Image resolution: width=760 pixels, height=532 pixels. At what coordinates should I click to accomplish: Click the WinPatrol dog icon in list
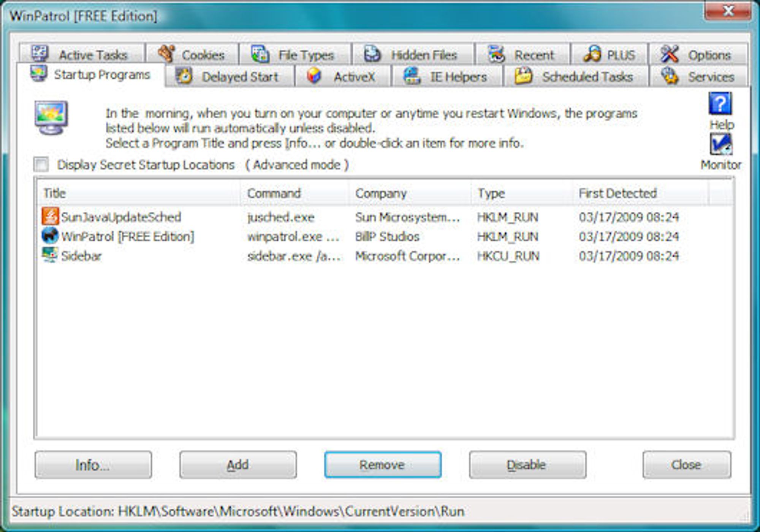[x=50, y=236]
